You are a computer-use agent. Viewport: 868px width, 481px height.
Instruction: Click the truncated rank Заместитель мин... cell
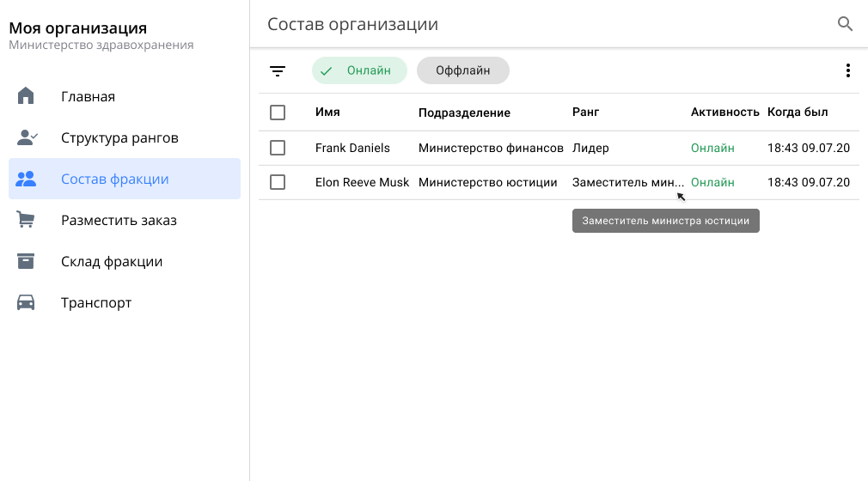627,182
